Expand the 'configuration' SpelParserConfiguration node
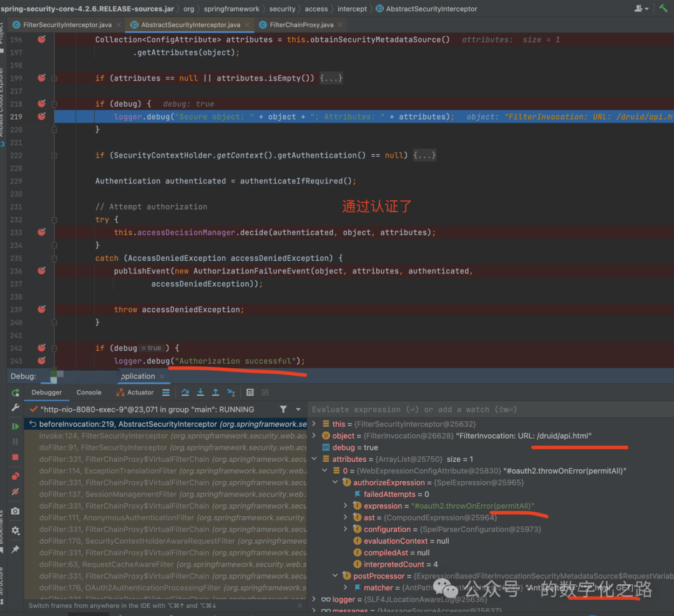674x616 pixels. tap(345, 529)
